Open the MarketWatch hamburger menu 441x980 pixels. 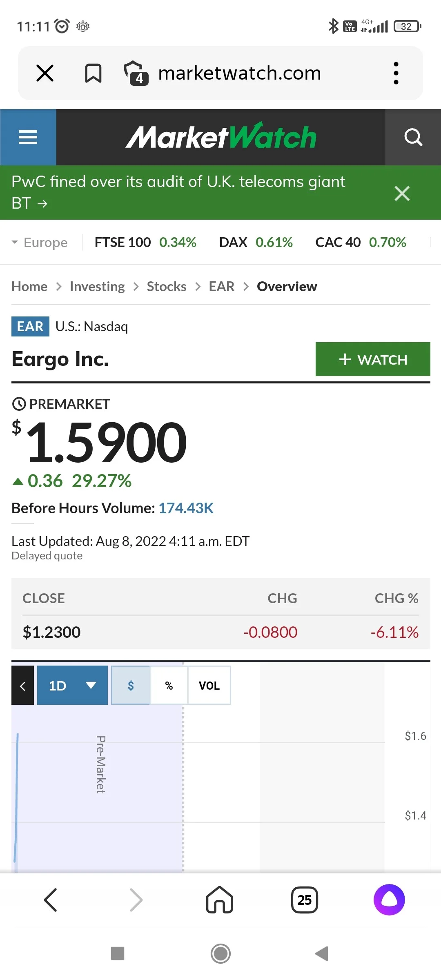(x=28, y=137)
